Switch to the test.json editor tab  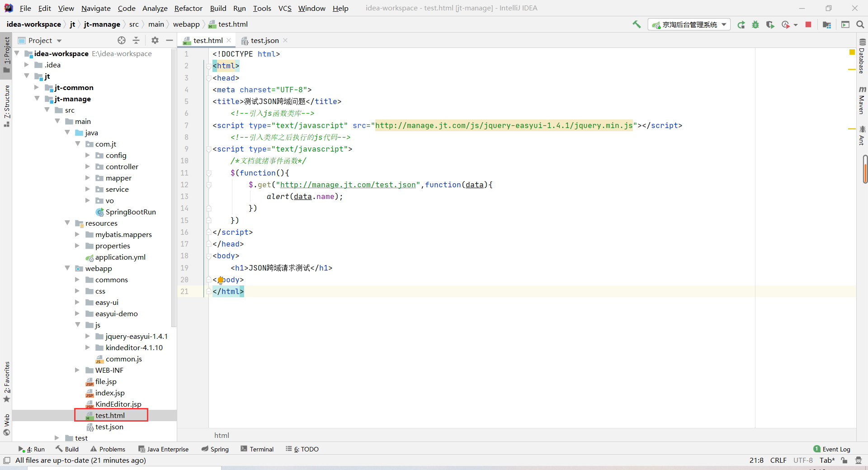(264, 41)
